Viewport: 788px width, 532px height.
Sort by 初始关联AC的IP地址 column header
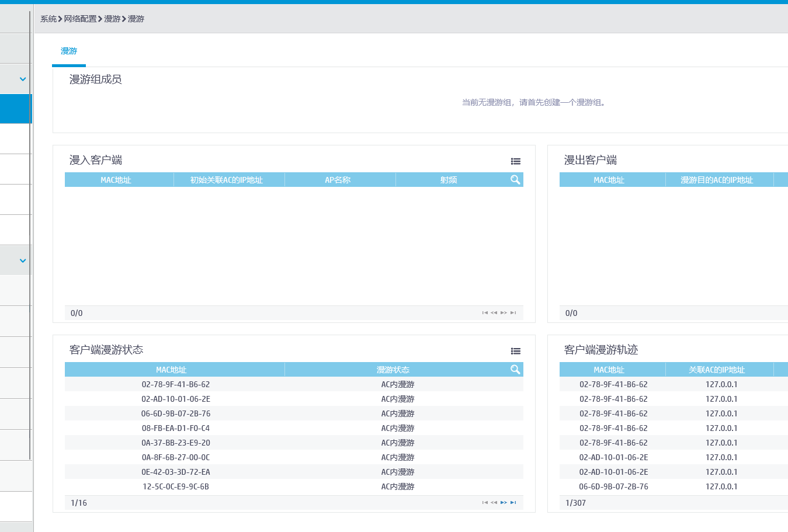click(x=227, y=180)
